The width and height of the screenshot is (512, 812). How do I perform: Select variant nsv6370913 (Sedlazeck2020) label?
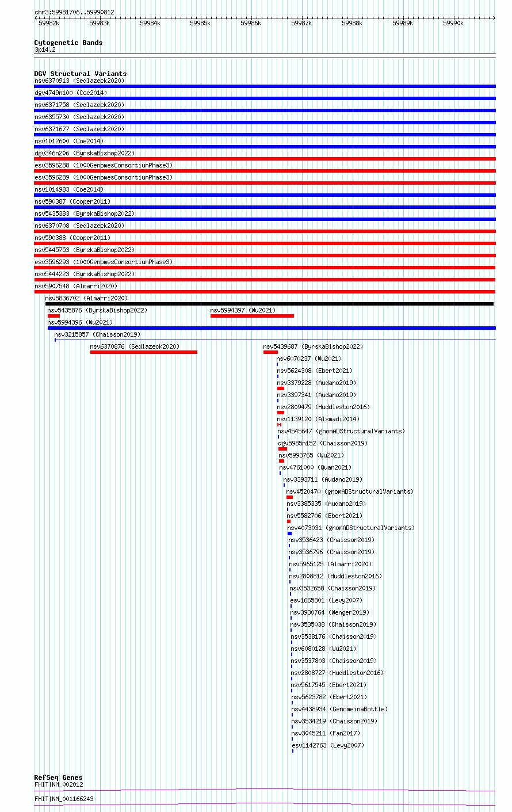pyautogui.click(x=79, y=81)
